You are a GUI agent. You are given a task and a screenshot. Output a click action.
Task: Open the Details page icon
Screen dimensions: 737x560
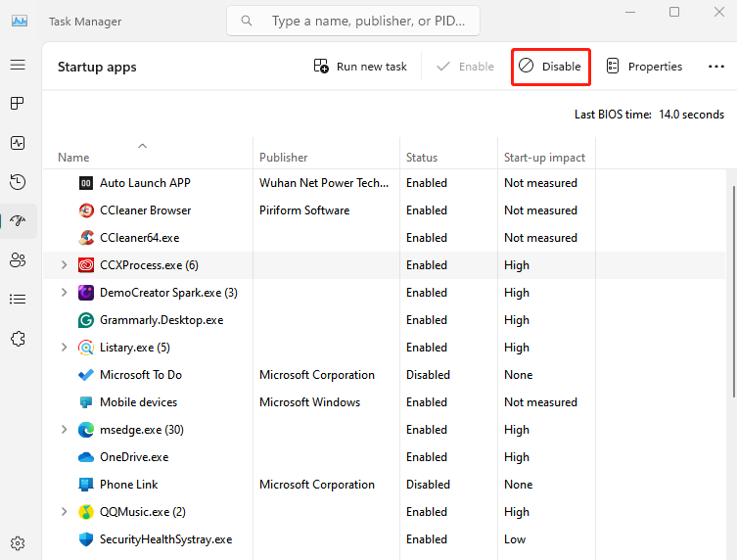point(18,299)
